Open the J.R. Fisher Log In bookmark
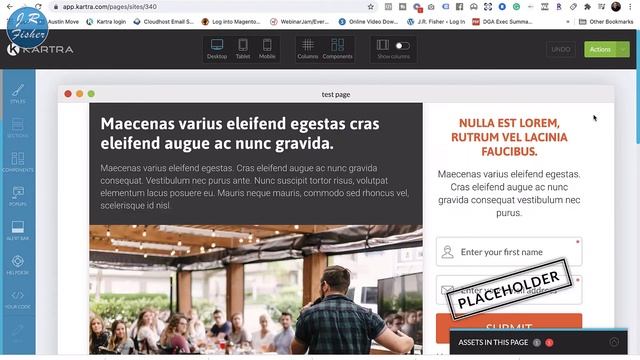Viewport: 640px width, 360px height. coord(436,22)
